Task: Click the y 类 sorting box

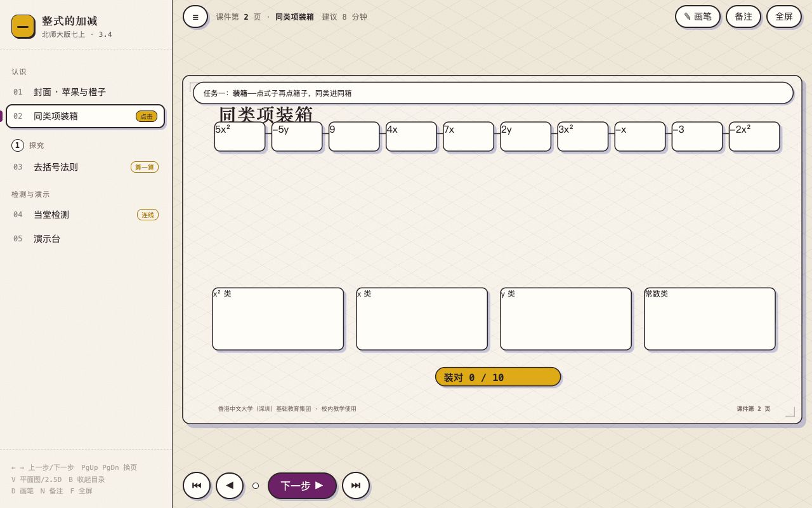Action: (x=566, y=319)
